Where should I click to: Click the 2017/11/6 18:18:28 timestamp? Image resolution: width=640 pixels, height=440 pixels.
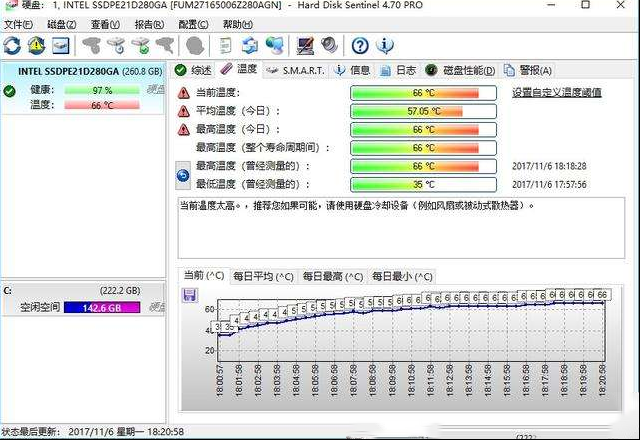[549, 166]
